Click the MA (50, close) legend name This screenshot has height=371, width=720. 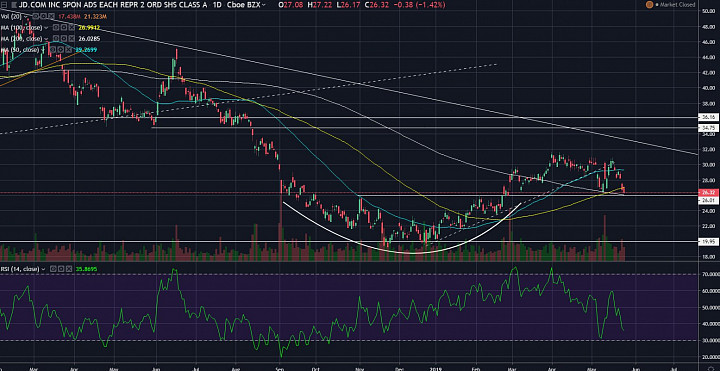click(20, 50)
